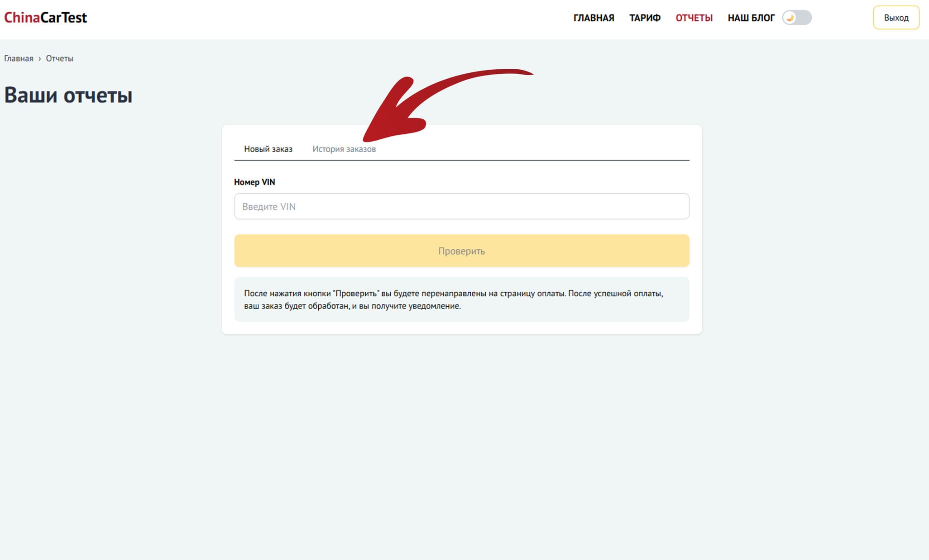Toggle the dark mode switch

pyautogui.click(x=797, y=18)
